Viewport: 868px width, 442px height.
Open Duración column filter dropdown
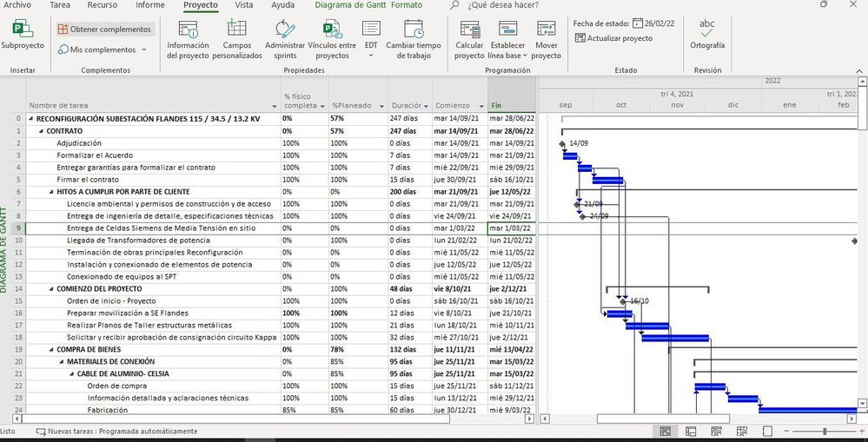pos(426,106)
